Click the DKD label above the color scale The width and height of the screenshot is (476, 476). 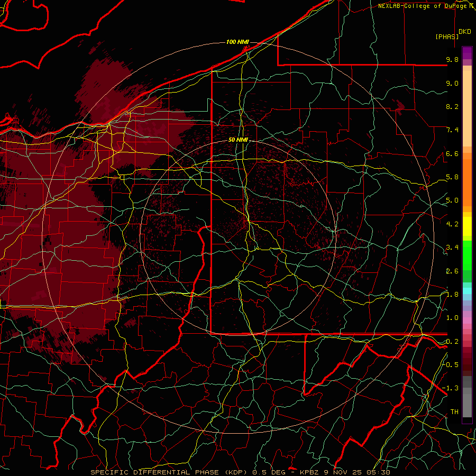(x=465, y=32)
